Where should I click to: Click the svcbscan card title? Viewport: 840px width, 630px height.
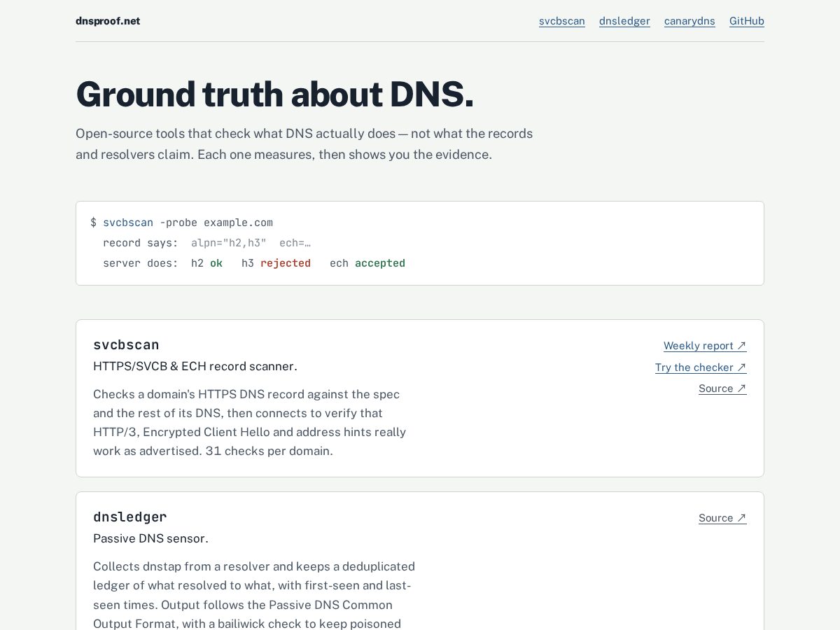tap(126, 344)
